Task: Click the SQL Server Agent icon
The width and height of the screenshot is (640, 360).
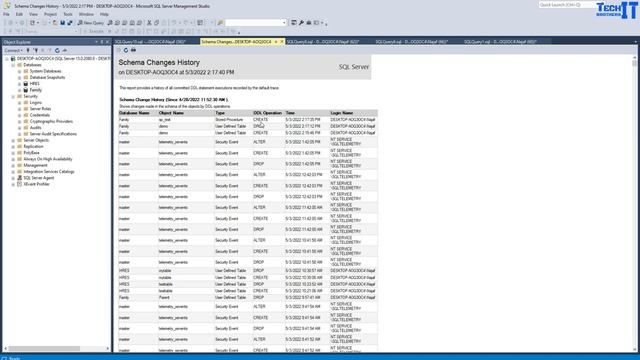Action: pos(19,178)
